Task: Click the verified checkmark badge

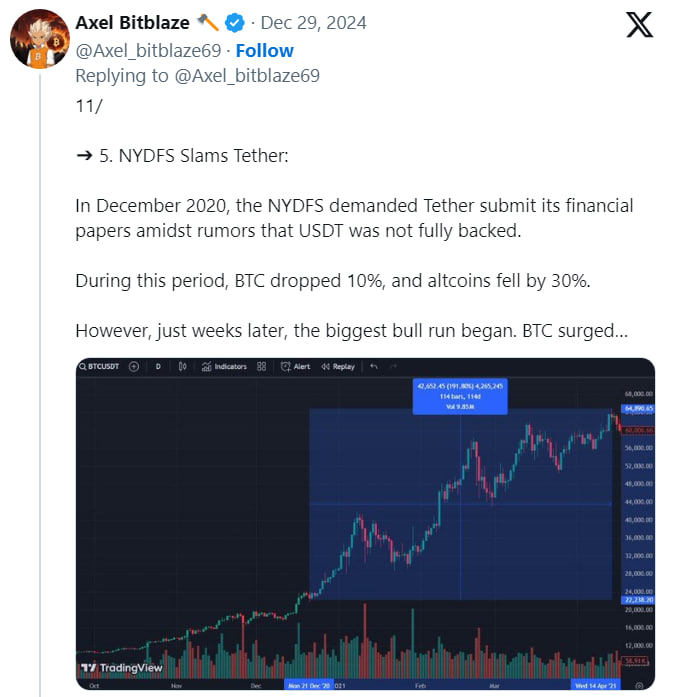Action: [234, 23]
